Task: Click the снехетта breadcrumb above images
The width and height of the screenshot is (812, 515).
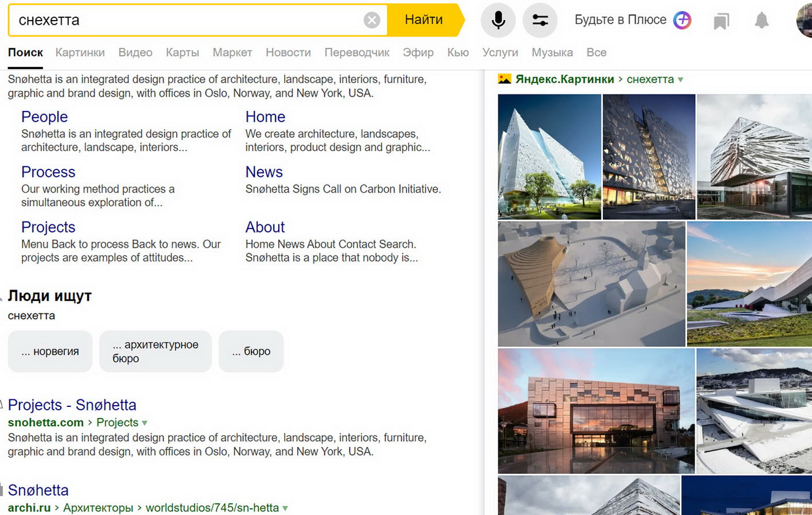Action: pyautogui.click(x=650, y=79)
